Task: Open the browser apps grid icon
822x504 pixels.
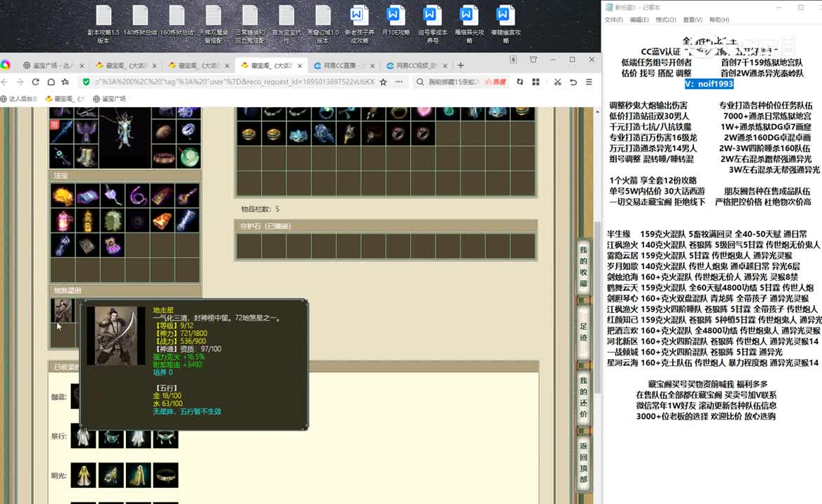Action: point(536,82)
